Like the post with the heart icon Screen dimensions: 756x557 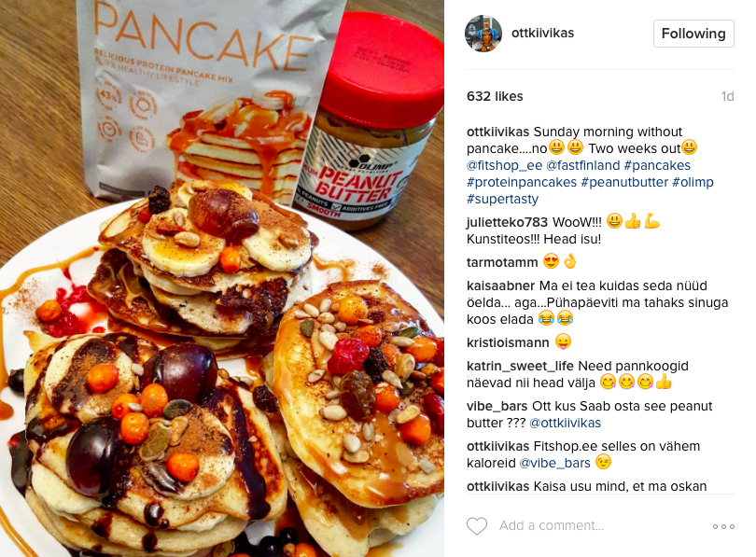point(477,525)
